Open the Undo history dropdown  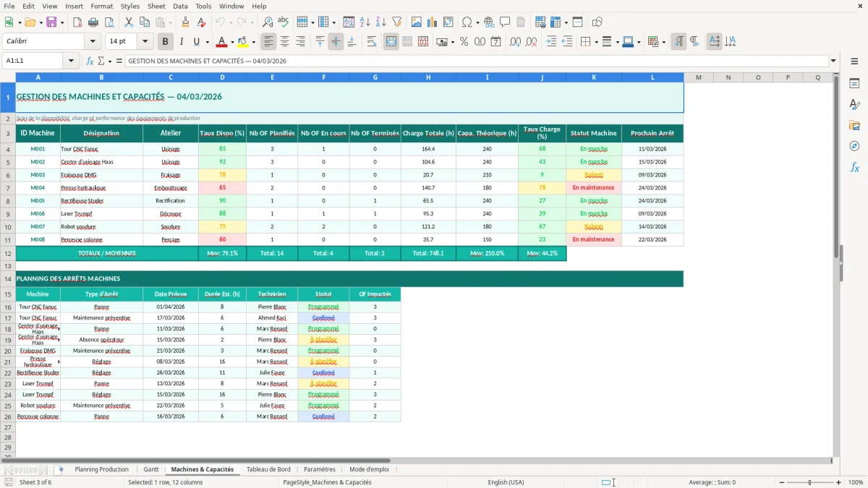[231, 22]
